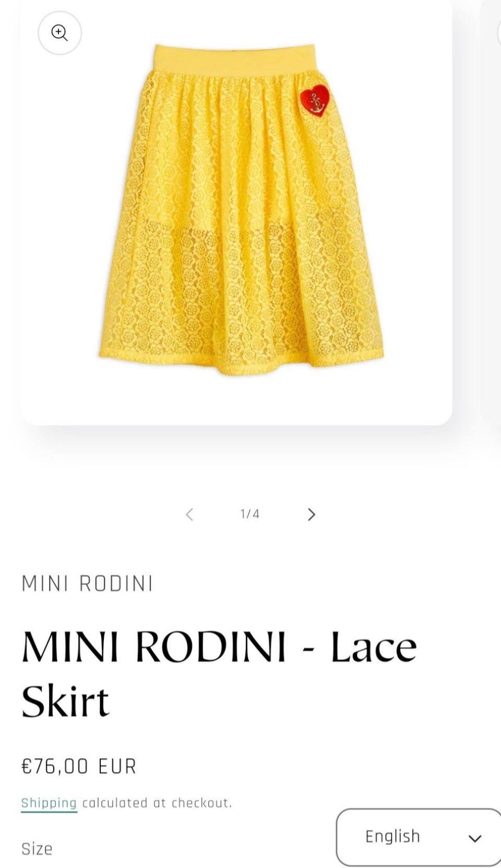The image size is (501, 868).
Task: Select the 1/4 image counter
Action: coord(250,514)
